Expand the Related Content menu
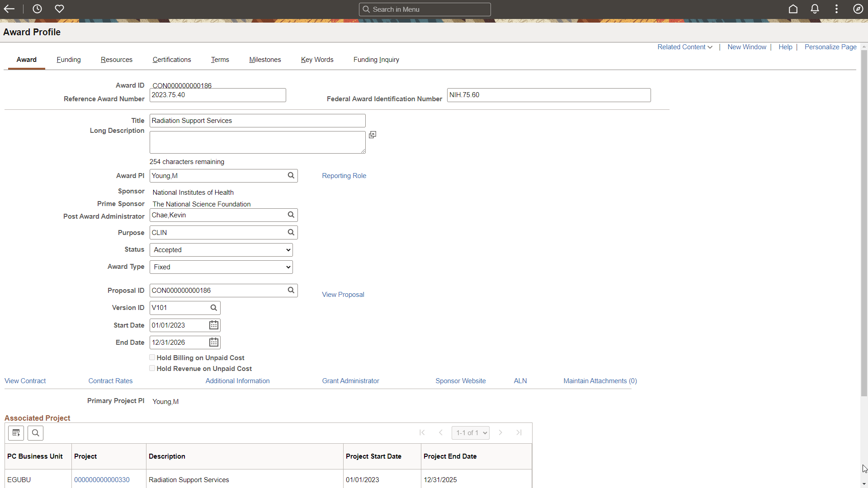Screen dimensions: 868x488 pyautogui.click(x=684, y=47)
